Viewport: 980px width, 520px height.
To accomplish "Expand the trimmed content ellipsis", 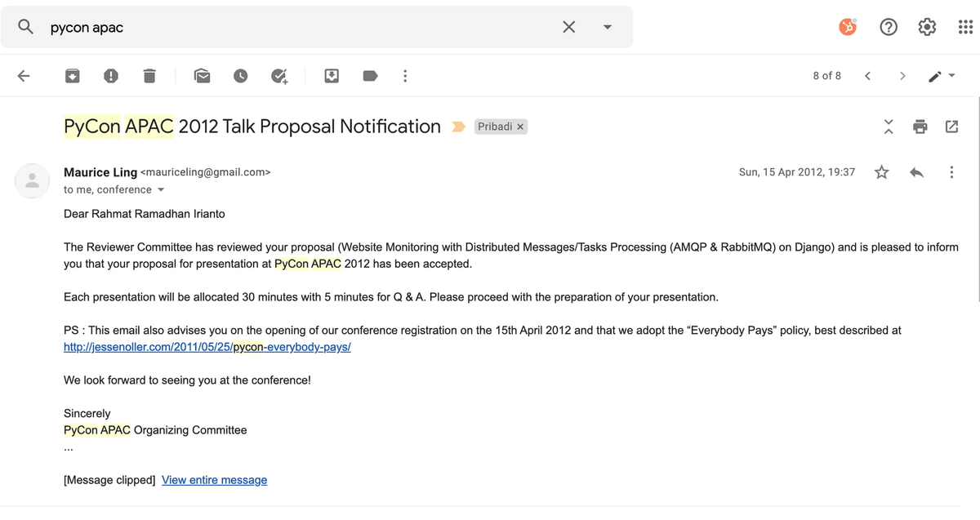I will [x=69, y=447].
